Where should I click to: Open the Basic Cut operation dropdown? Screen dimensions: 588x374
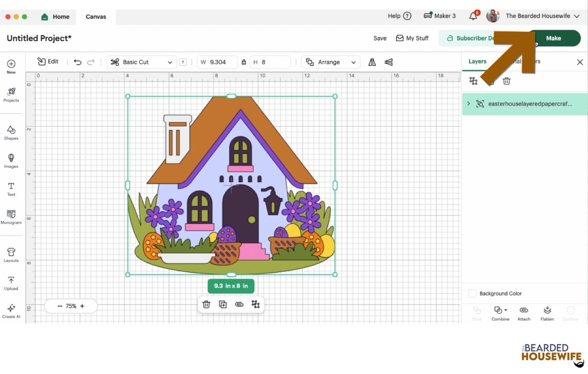141,62
